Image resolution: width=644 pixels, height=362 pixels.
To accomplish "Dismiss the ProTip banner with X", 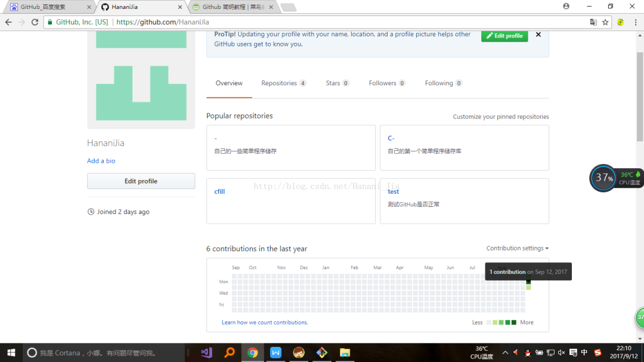I will pos(538,35).
